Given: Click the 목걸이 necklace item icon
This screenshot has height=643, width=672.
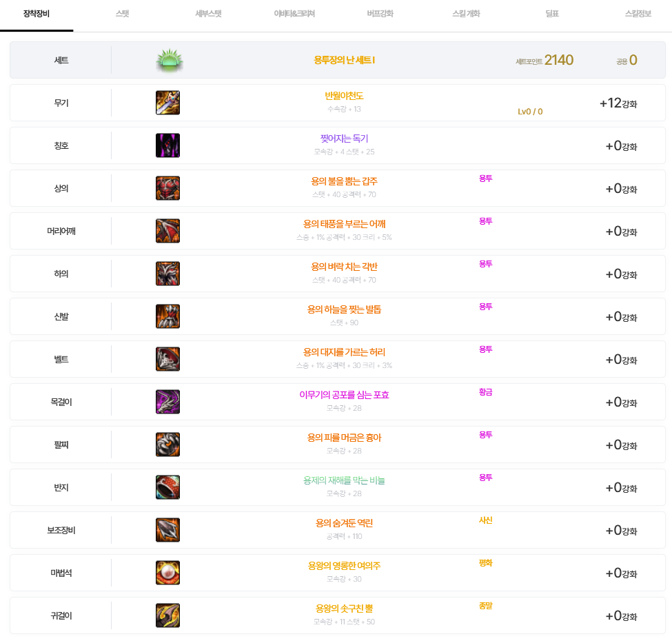Looking at the screenshot, I should (x=167, y=402).
